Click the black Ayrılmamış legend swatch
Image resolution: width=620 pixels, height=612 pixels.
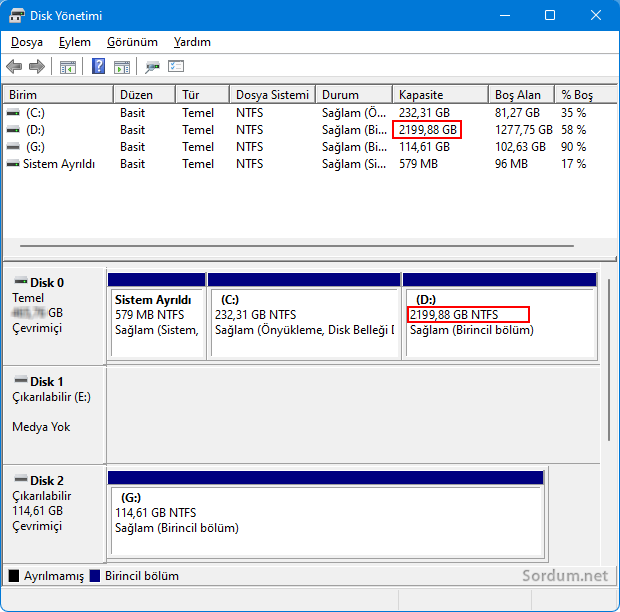[13, 576]
